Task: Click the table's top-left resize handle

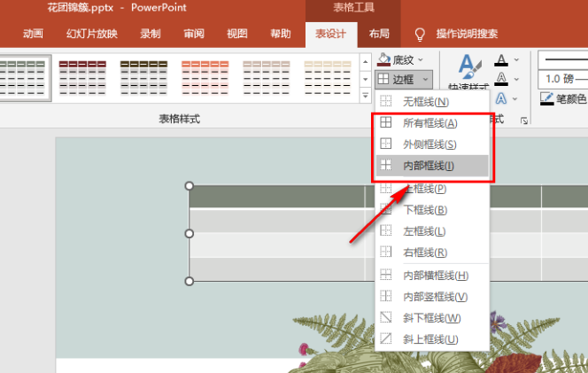Action: (190, 186)
